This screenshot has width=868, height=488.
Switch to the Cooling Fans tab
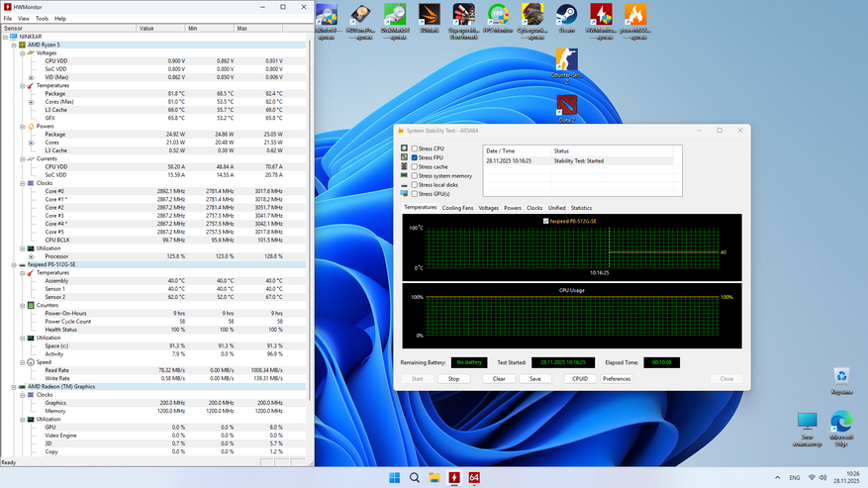point(457,208)
